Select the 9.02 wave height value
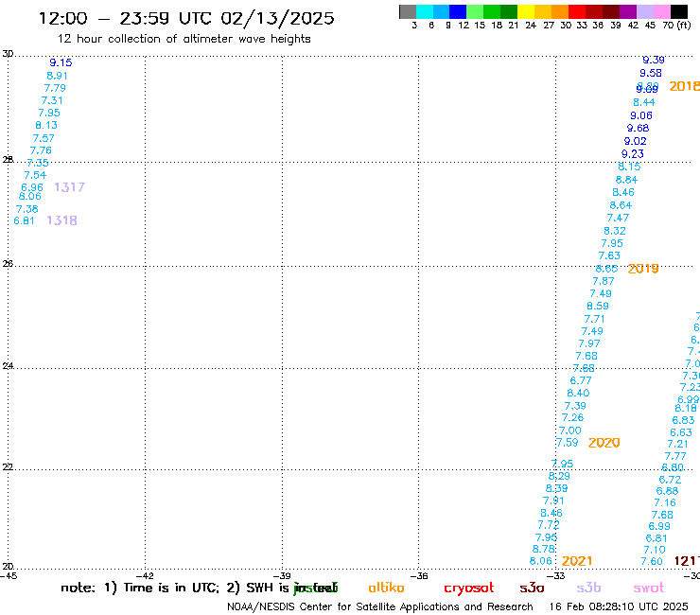The height and width of the screenshot is (615, 700). [636, 141]
